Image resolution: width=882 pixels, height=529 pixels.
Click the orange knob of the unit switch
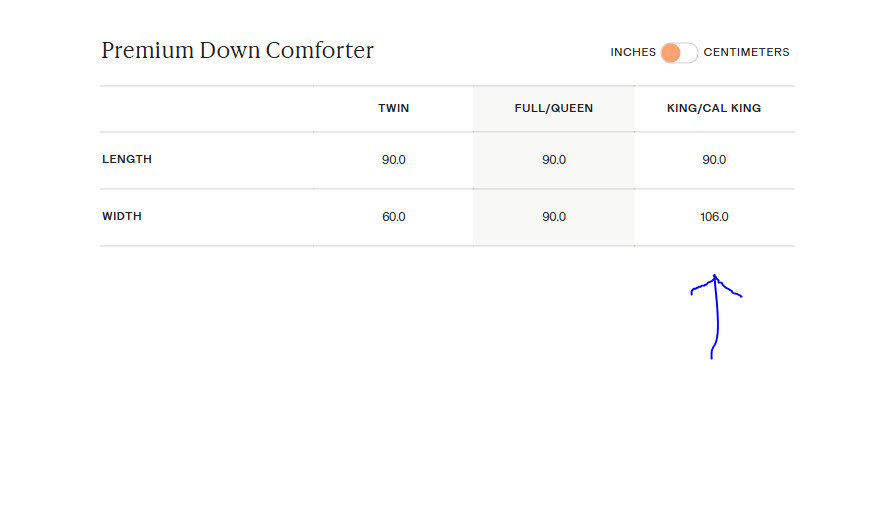tap(671, 53)
